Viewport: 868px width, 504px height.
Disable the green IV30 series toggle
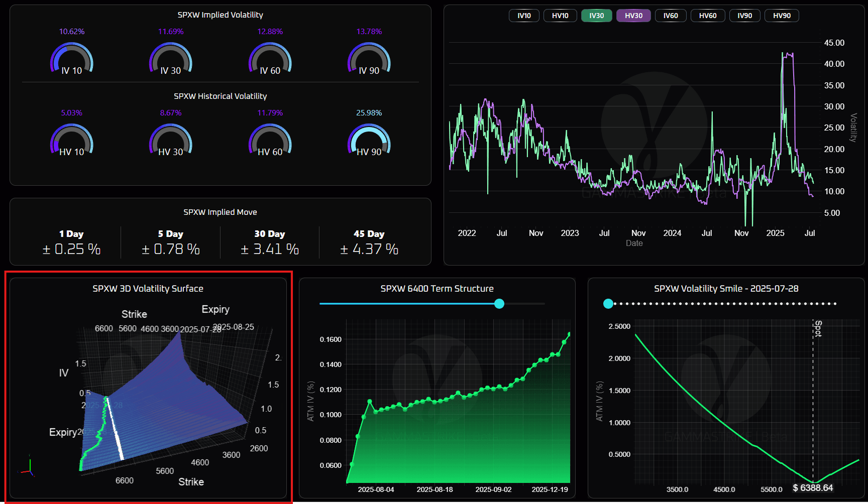click(596, 16)
